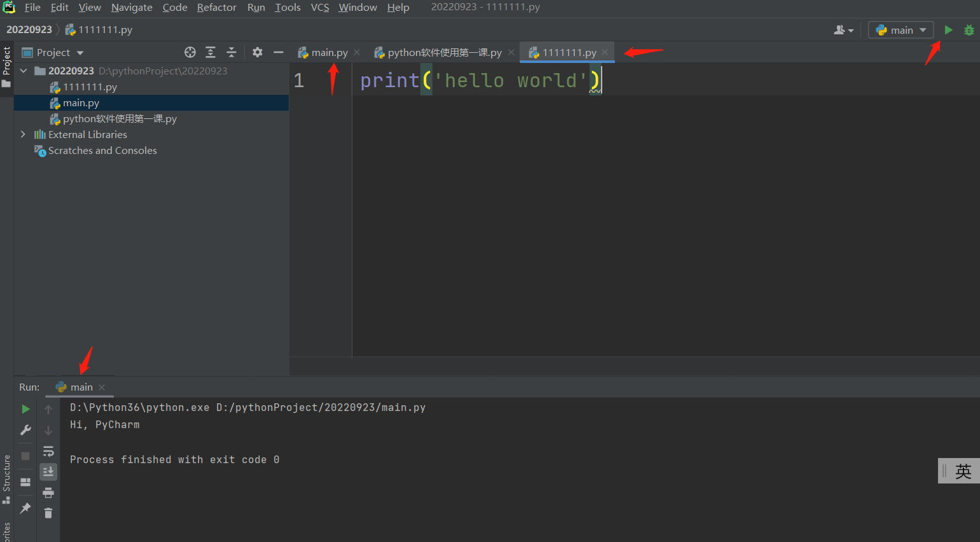The width and height of the screenshot is (980, 542).
Task: Pin the Run tab with pin icon
Action: coord(25,508)
